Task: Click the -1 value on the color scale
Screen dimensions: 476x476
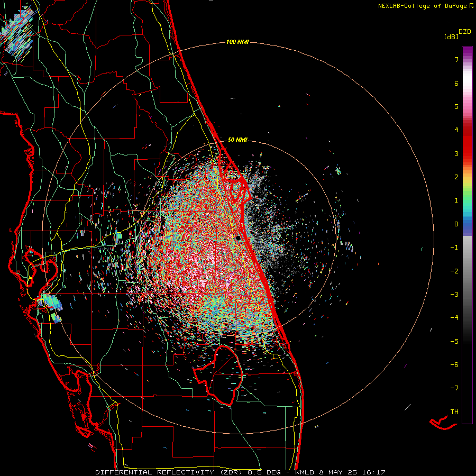Action: 454,248
